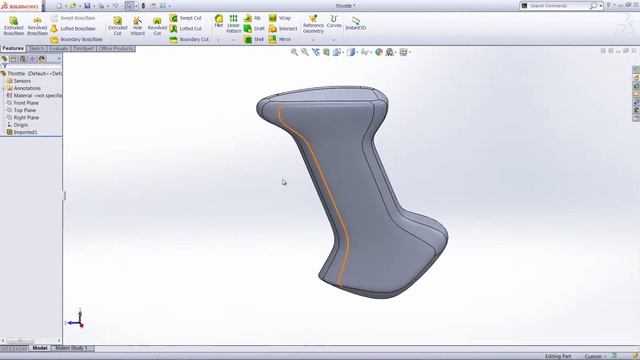The width and height of the screenshot is (640, 360).
Task: Select Annotations in feature tree
Action: 24,88
